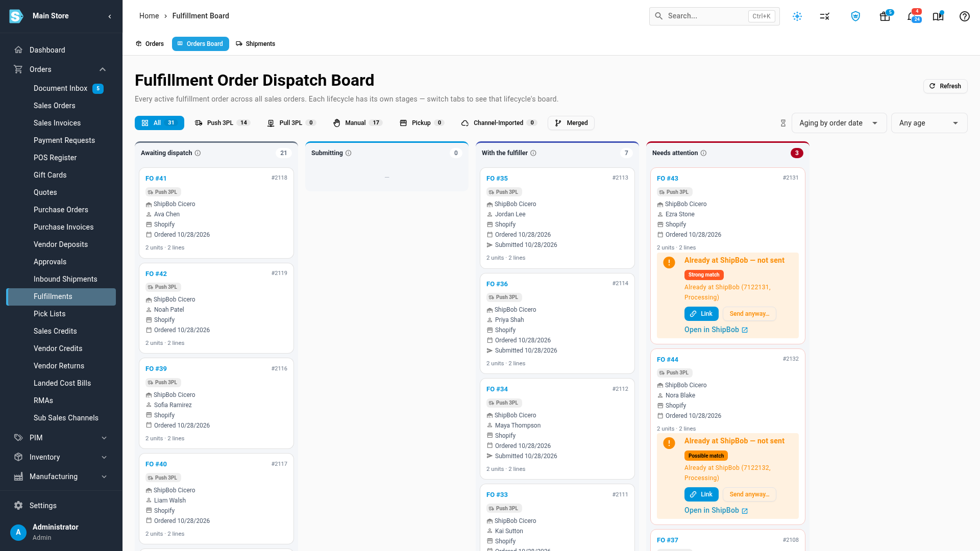
Task: Click the info icon beside Submitting
Action: (x=349, y=153)
